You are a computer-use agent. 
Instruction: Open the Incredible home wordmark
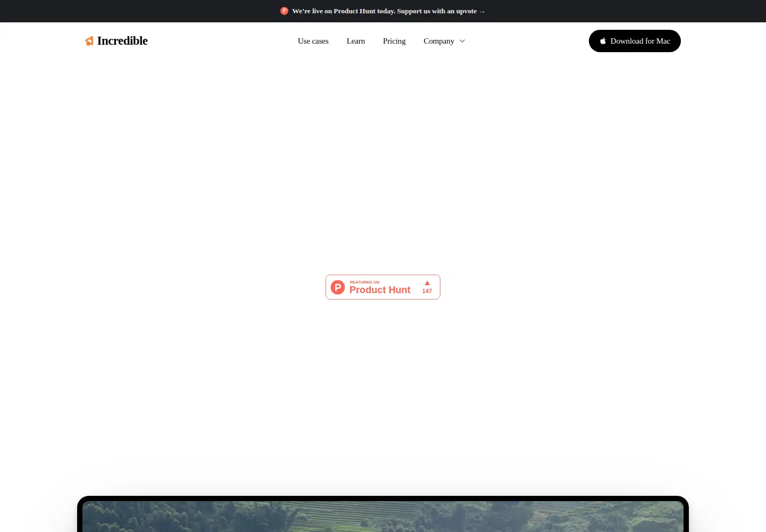click(x=122, y=41)
